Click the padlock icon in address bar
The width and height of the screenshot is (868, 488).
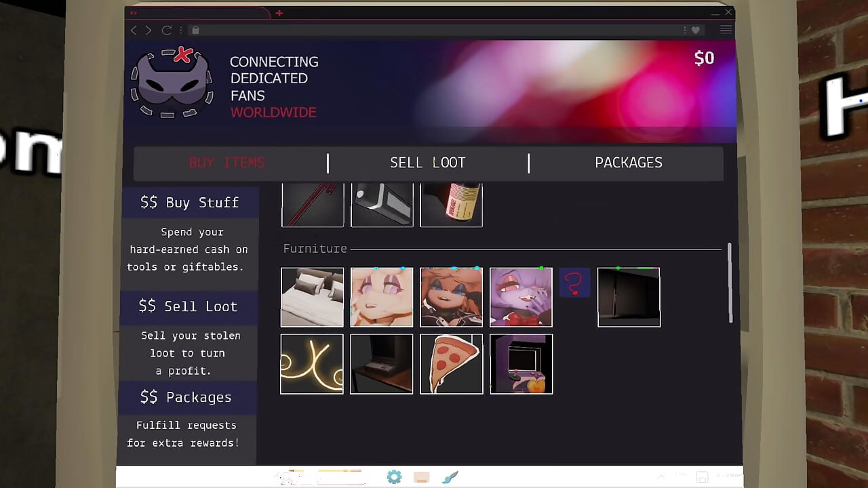[x=195, y=30]
